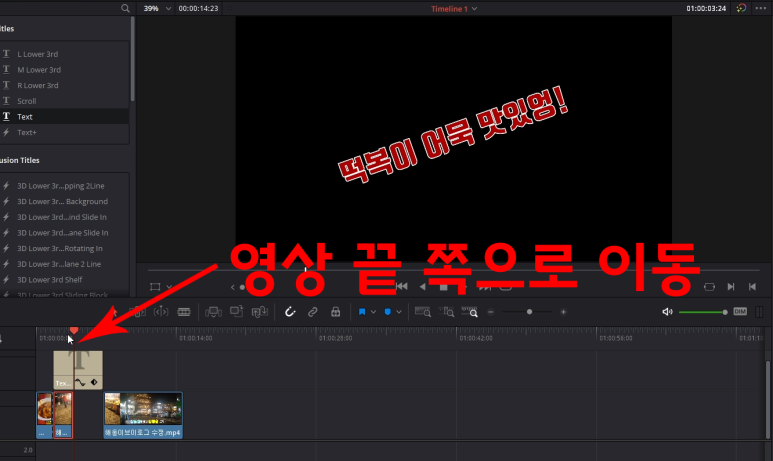Screen dimensions: 773x461
Task: Go to next clip button
Action: click(731, 286)
